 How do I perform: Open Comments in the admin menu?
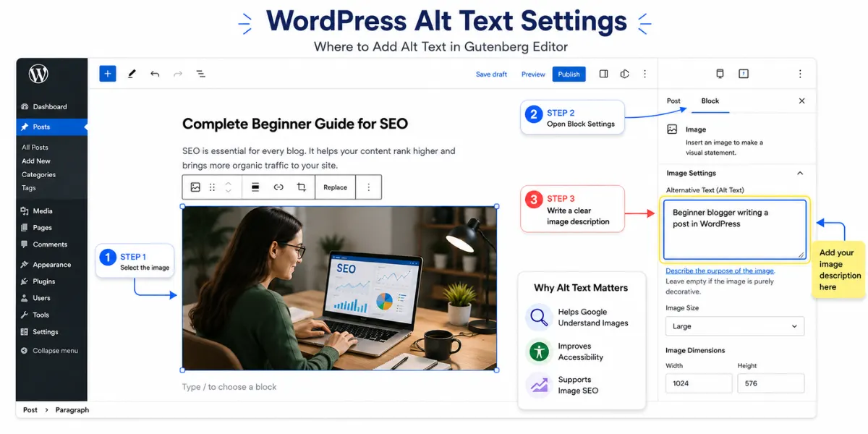pyautogui.click(x=51, y=244)
